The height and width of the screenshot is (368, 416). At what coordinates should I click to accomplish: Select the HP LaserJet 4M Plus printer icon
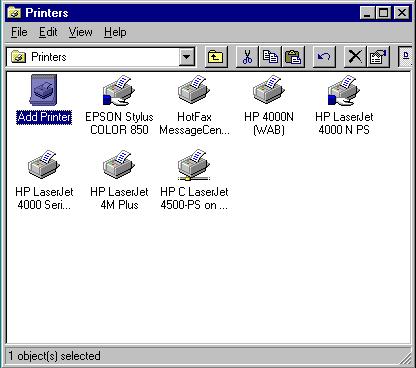(119, 164)
